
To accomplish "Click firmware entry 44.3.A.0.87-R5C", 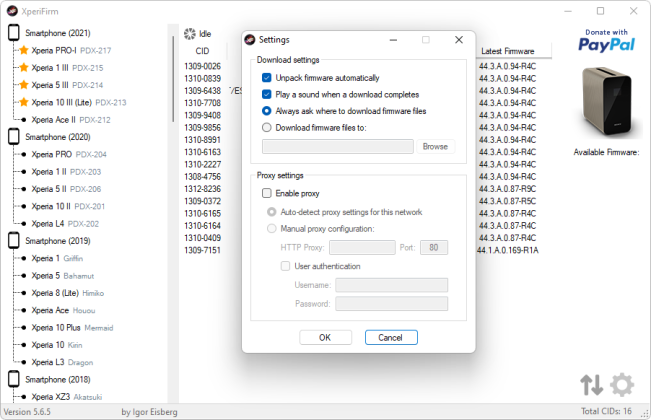I will [507, 201].
